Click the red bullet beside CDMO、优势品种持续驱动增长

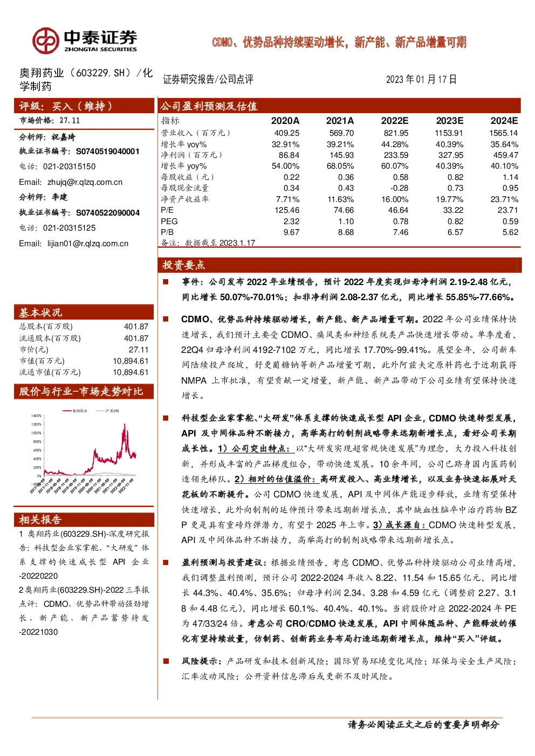pos(166,319)
